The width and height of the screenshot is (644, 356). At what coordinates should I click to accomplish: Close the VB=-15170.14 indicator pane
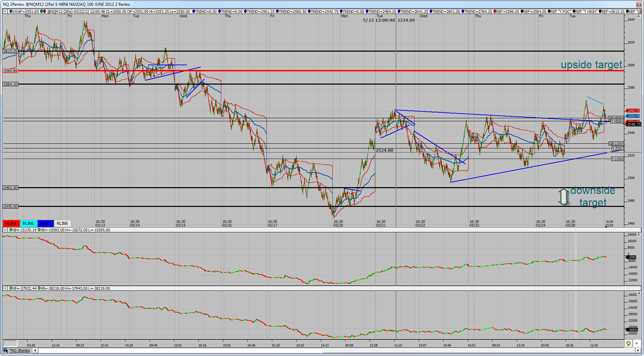(x=5, y=230)
